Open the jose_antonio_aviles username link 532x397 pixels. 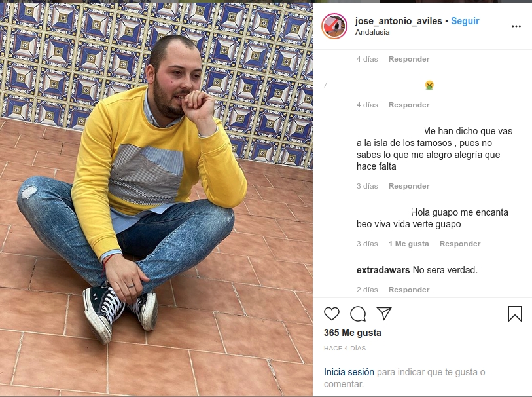[x=399, y=21]
